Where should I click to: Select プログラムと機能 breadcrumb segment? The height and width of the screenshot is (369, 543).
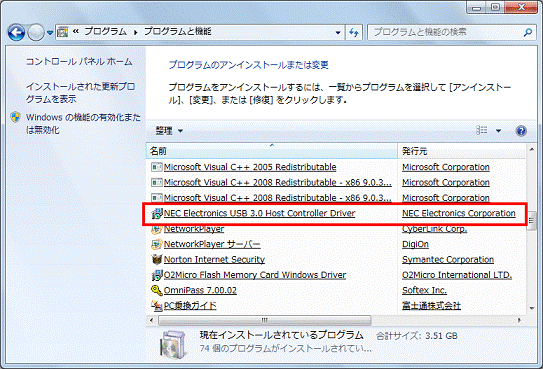(x=177, y=32)
